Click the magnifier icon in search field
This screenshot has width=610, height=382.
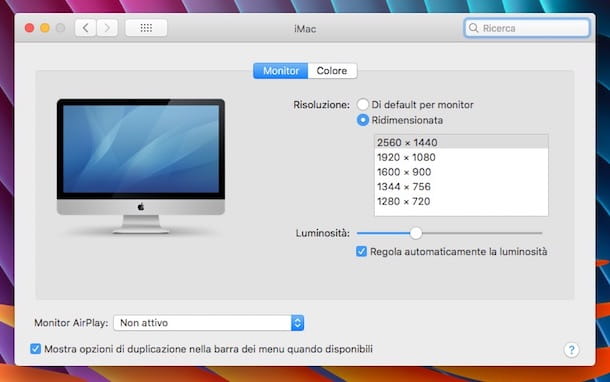[x=473, y=28]
